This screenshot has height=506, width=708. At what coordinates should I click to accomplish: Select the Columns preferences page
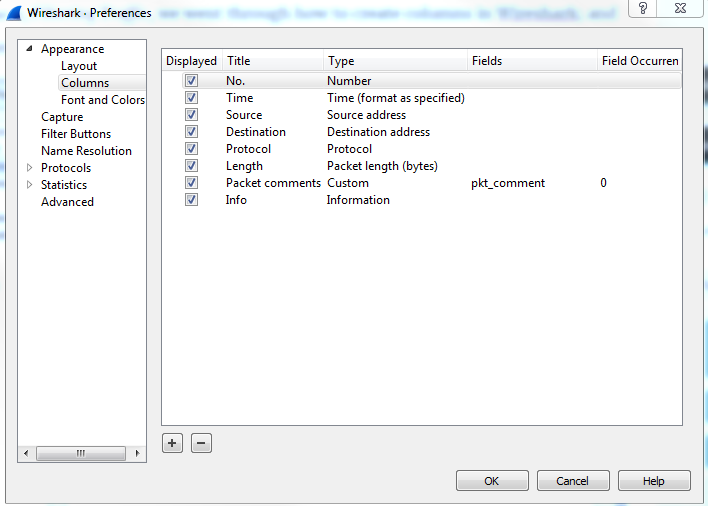click(85, 83)
